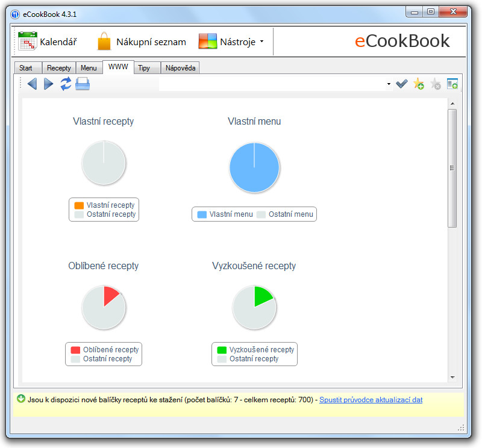Screen dimensions: 482x448
Task: Open the Nápověda tab
Action: pos(180,68)
